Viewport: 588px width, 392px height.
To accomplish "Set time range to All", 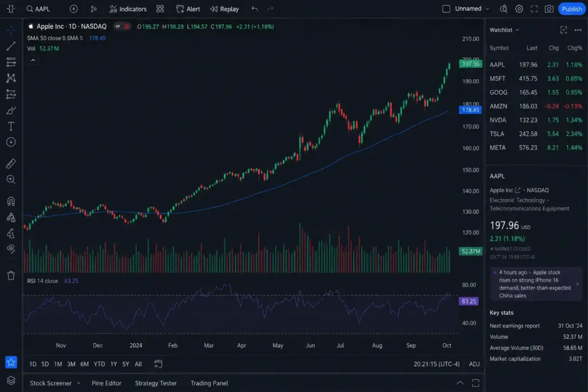I will click(x=138, y=364).
